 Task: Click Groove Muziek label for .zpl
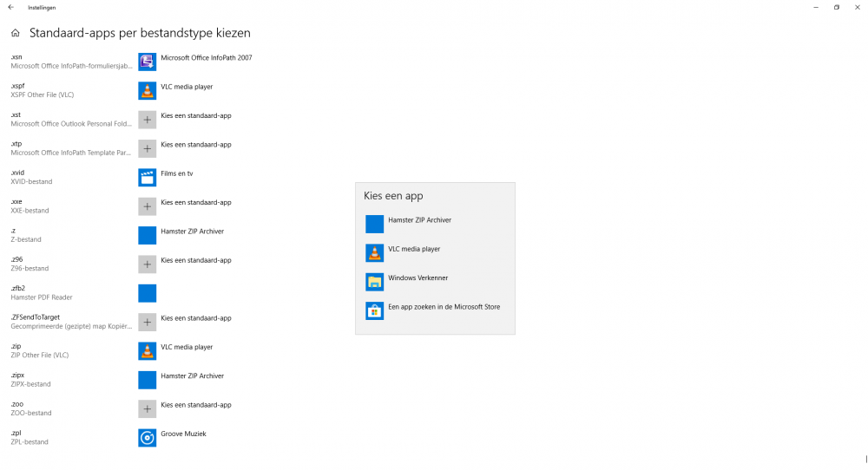pyautogui.click(x=183, y=434)
